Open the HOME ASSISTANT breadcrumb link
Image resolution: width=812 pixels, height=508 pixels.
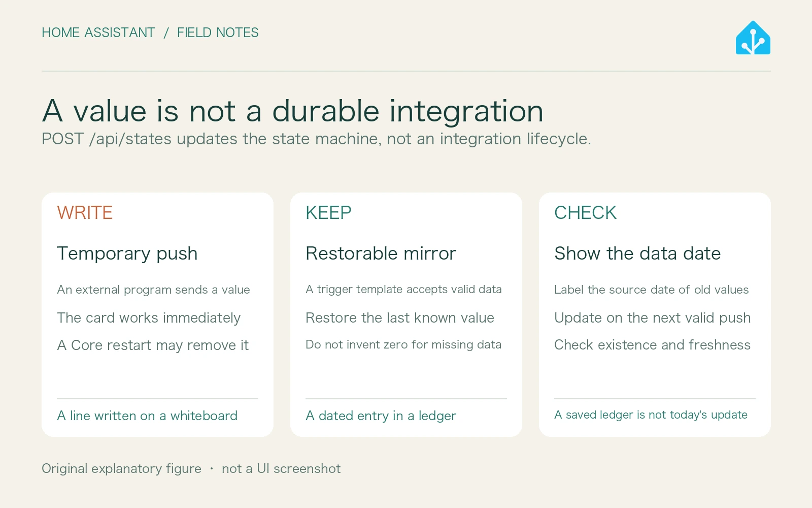click(x=98, y=33)
